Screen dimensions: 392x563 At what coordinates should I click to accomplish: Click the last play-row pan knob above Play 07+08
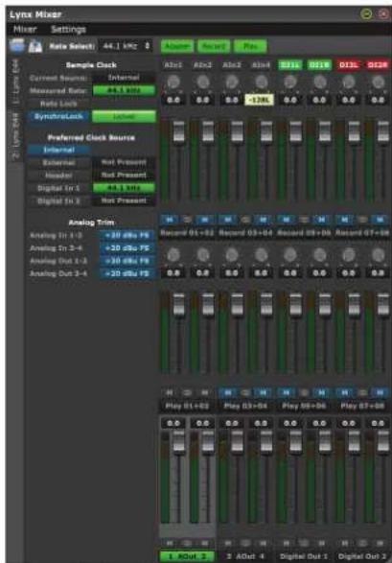[378, 255]
